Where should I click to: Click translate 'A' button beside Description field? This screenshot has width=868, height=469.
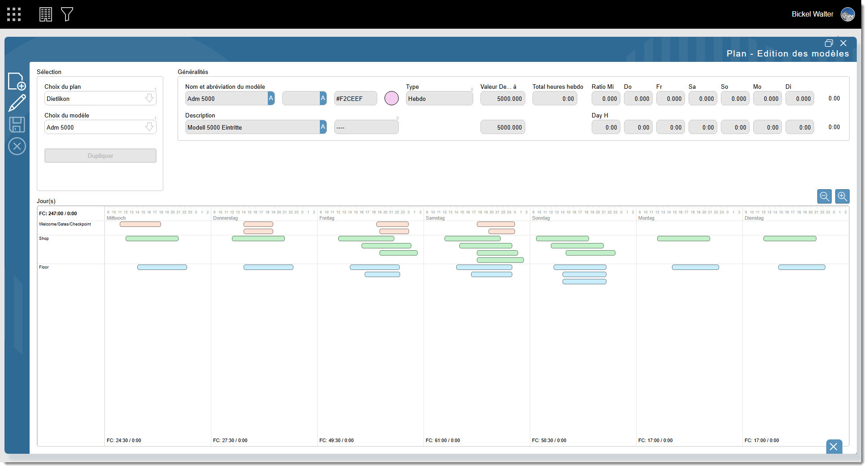coord(323,127)
